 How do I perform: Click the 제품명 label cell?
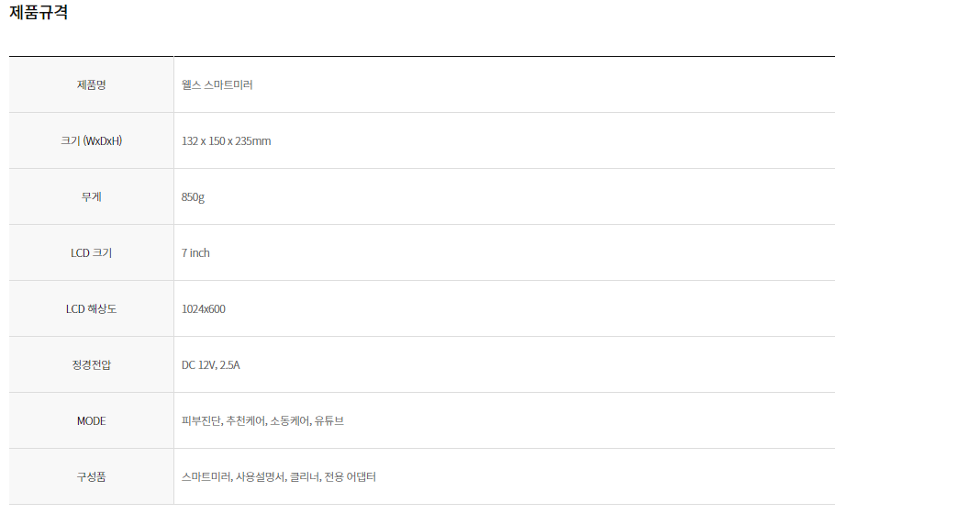(92, 85)
